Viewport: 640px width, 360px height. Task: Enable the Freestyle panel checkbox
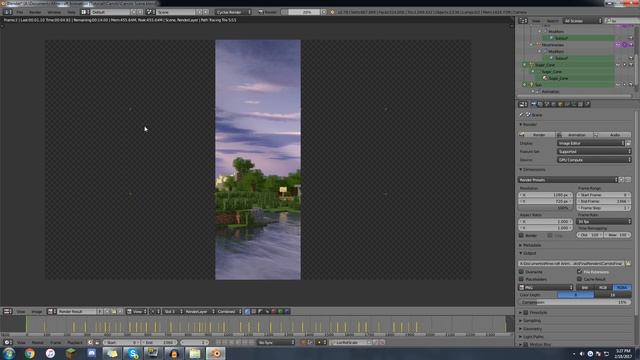tap(526, 313)
